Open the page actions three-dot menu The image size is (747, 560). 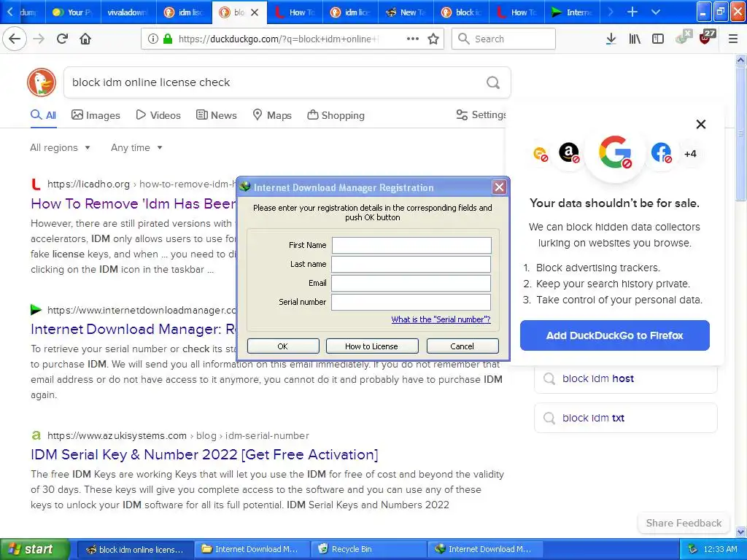tap(413, 39)
